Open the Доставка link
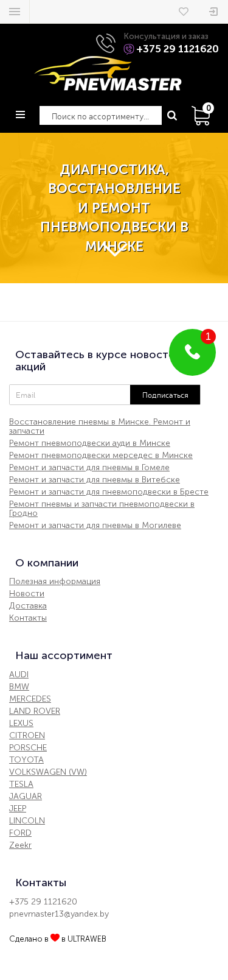This screenshot has height=980, width=228. click(28, 605)
